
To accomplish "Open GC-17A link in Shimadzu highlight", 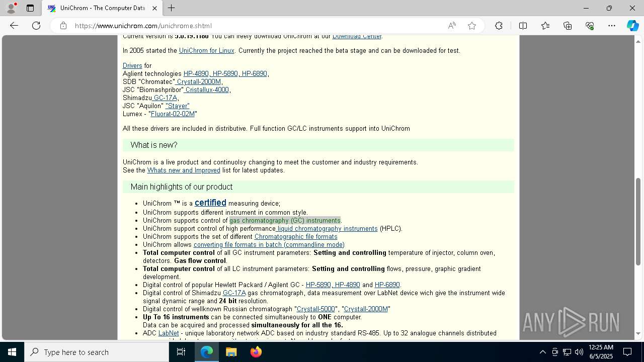I will tap(234, 293).
